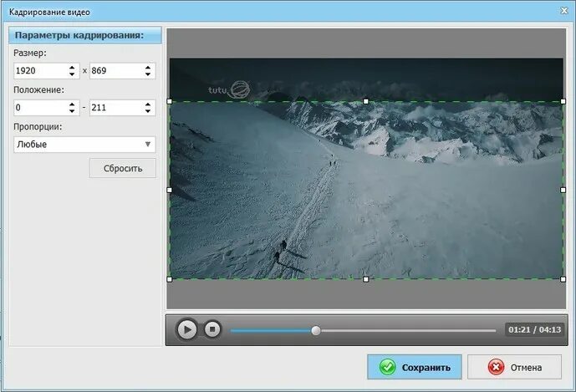
Task: Click the green checkmark icon on Сохранить
Action: pyautogui.click(x=388, y=367)
